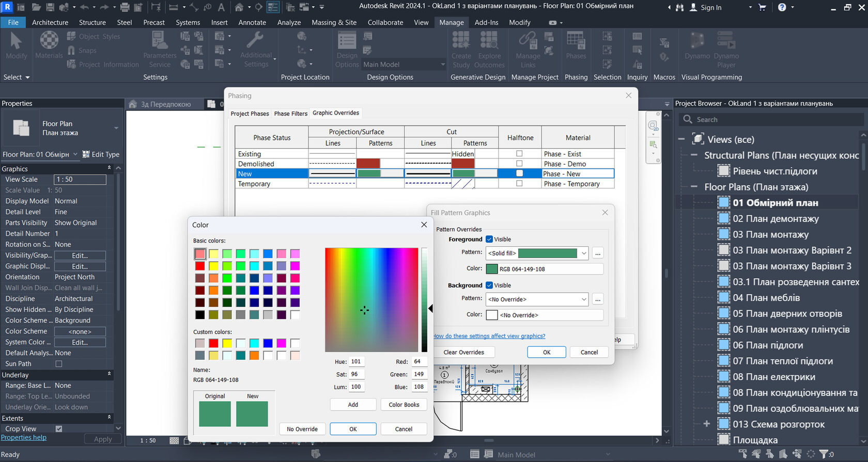Click Add to save custom color

coord(353,405)
